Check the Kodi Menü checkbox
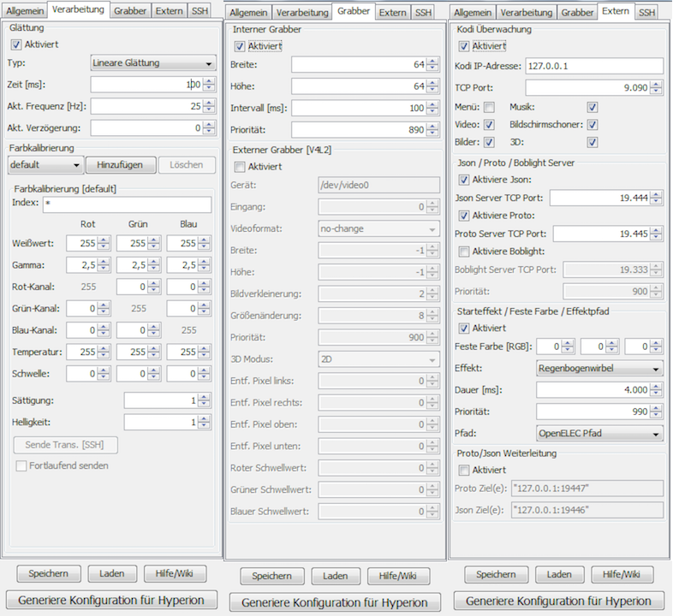Viewport: 685px width, 616px height. (x=489, y=108)
